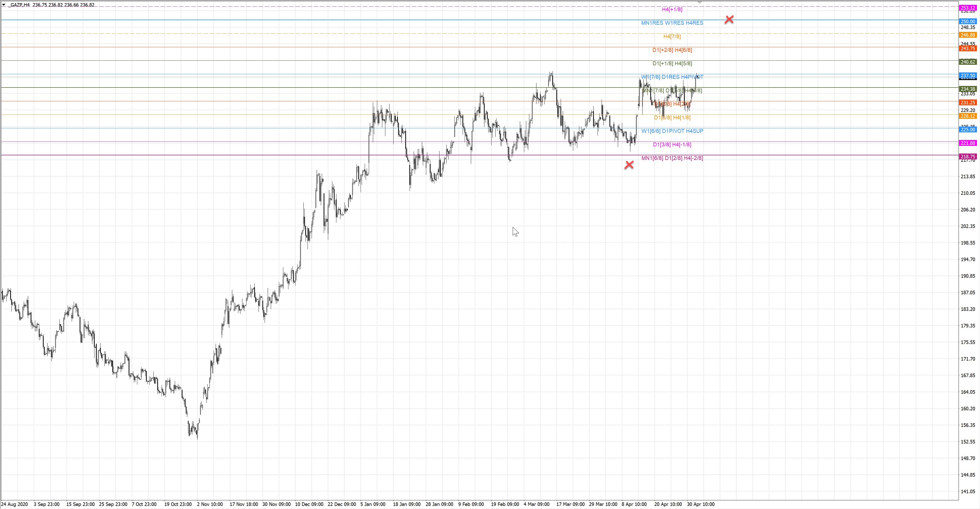Screen dimensions: 980x509
Task: Click the 30 Apr 10:00 time axis label
Action: (700, 504)
